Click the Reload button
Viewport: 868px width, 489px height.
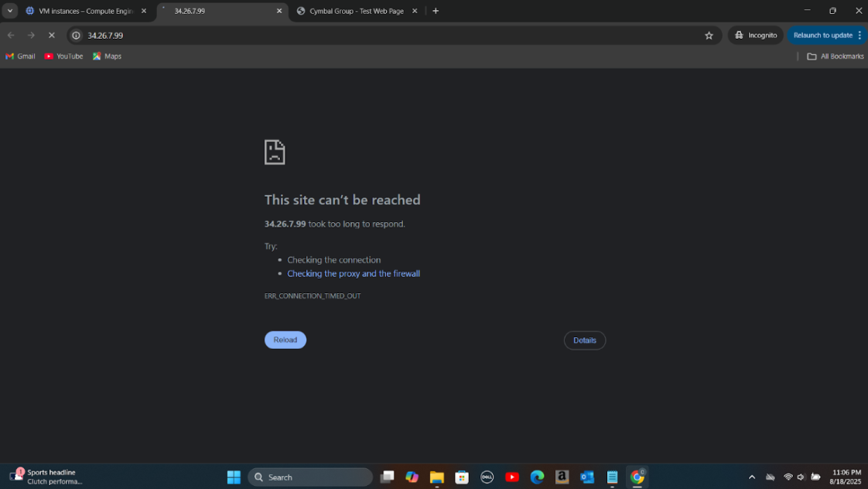[x=285, y=340]
